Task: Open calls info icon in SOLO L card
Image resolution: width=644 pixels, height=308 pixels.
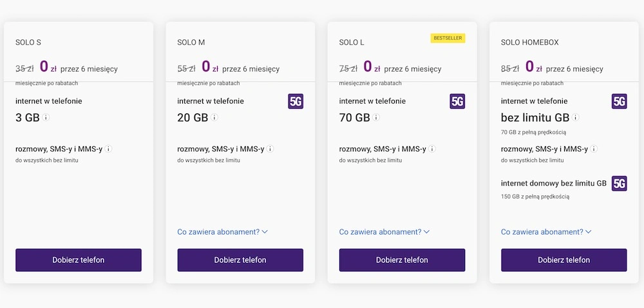Action: tap(432, 149)
